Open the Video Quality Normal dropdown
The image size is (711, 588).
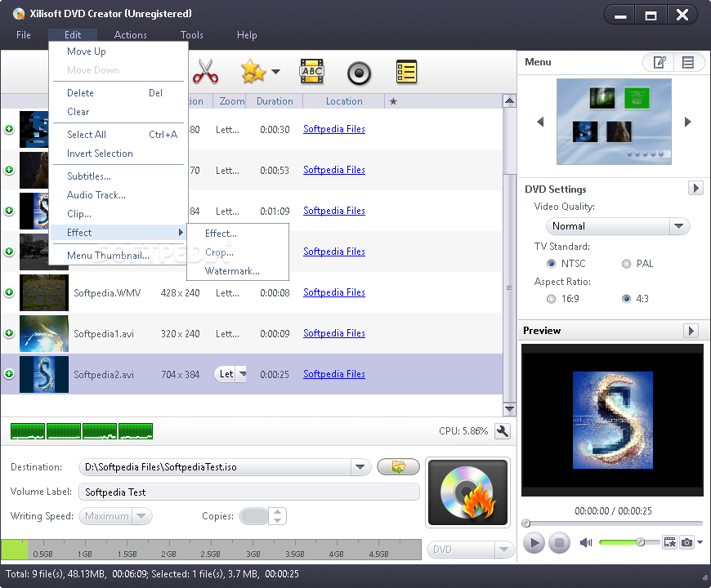[679, 226]
